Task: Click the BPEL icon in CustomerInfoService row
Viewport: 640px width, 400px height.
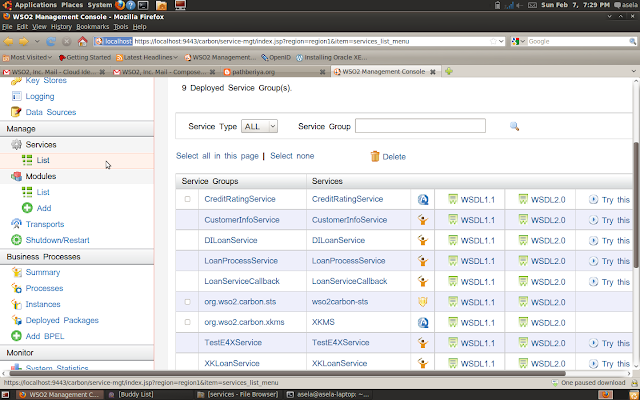Action: coord(423,220)
